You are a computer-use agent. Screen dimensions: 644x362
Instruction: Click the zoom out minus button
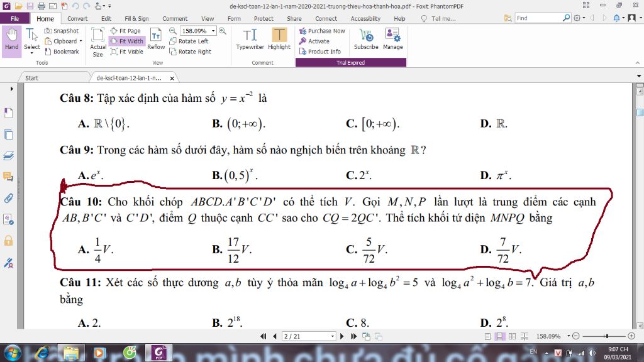(576, 336)
